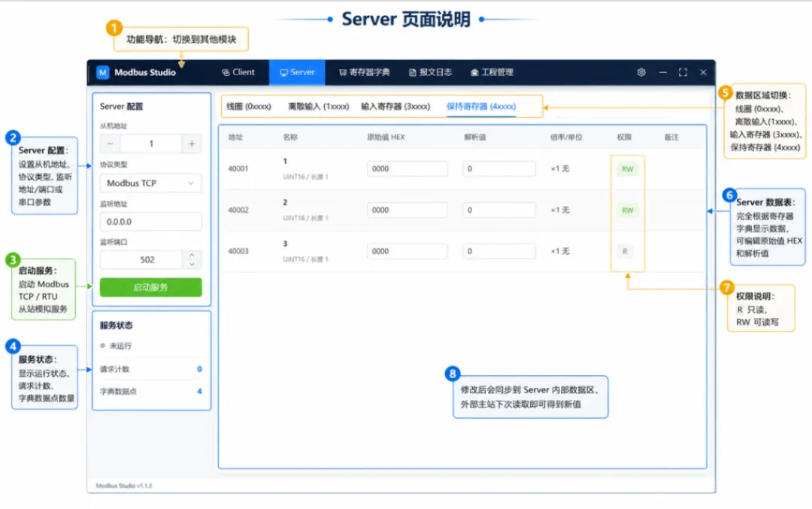Click the 未运行 status indicator

pos(116,346)
